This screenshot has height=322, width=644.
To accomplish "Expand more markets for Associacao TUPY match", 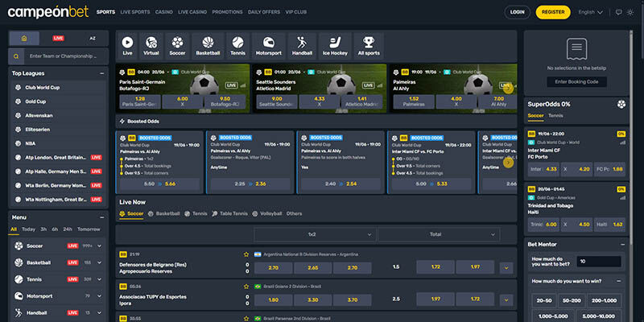I will pyautogui.click(x=506, y=299).
